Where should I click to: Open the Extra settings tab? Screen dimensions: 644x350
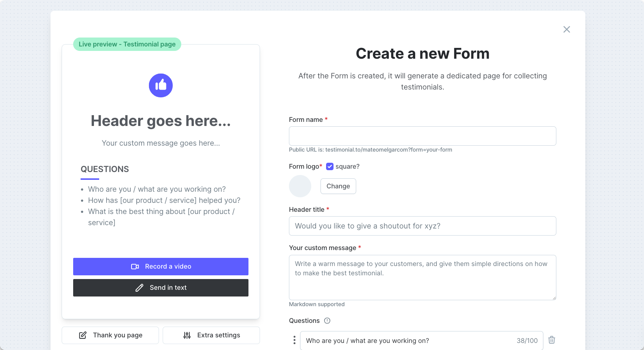(x=211, y=336)
